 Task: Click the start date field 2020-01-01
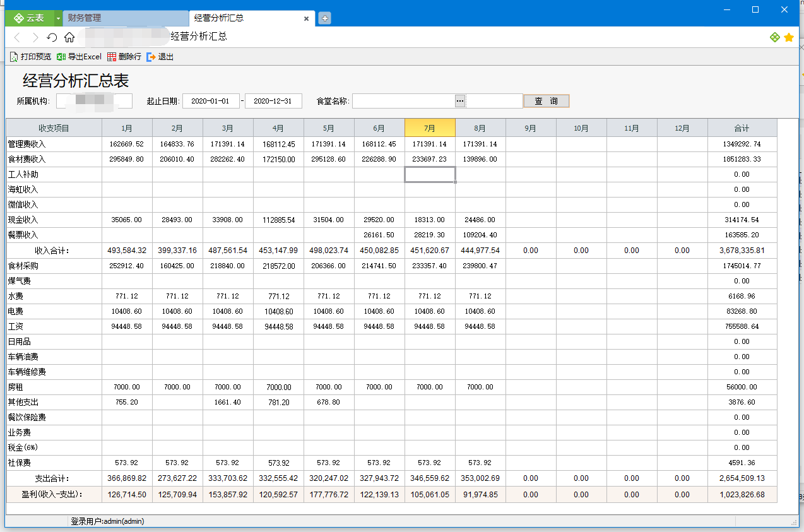[x=211, y=101]
